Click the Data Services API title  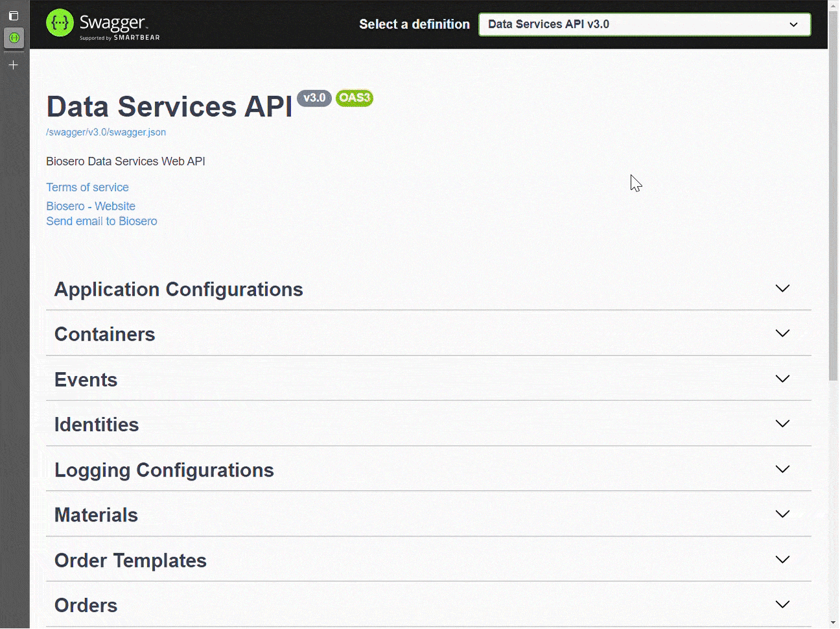click(170, 107)
